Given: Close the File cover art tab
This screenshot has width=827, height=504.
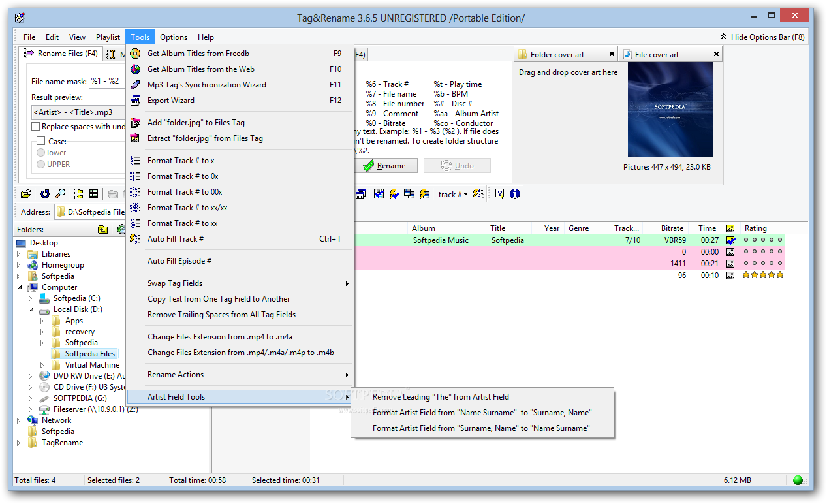Looking at the screenshot, I should (x=716, y=54).
